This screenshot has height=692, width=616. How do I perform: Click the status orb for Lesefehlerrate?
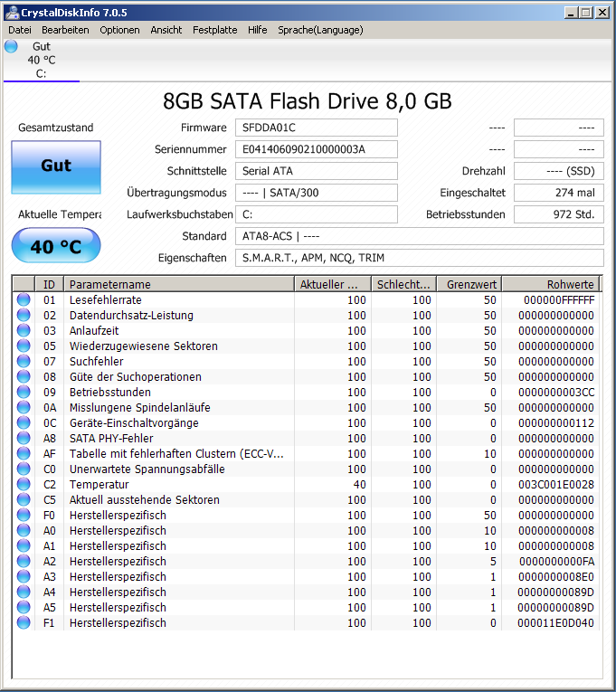pyautogui.click(x=24, y=299)
